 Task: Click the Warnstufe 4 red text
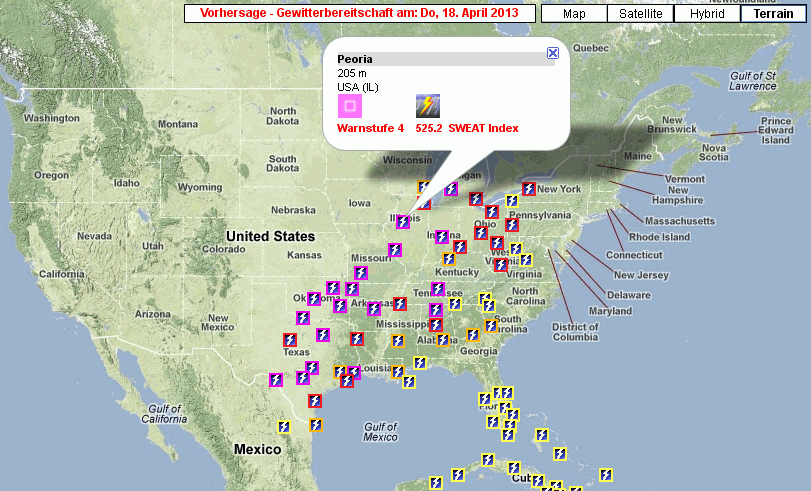click(371, 128)
